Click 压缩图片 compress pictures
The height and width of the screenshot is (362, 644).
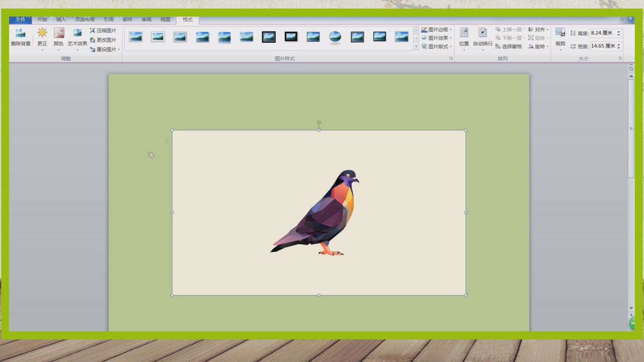[x=103, y=31]
